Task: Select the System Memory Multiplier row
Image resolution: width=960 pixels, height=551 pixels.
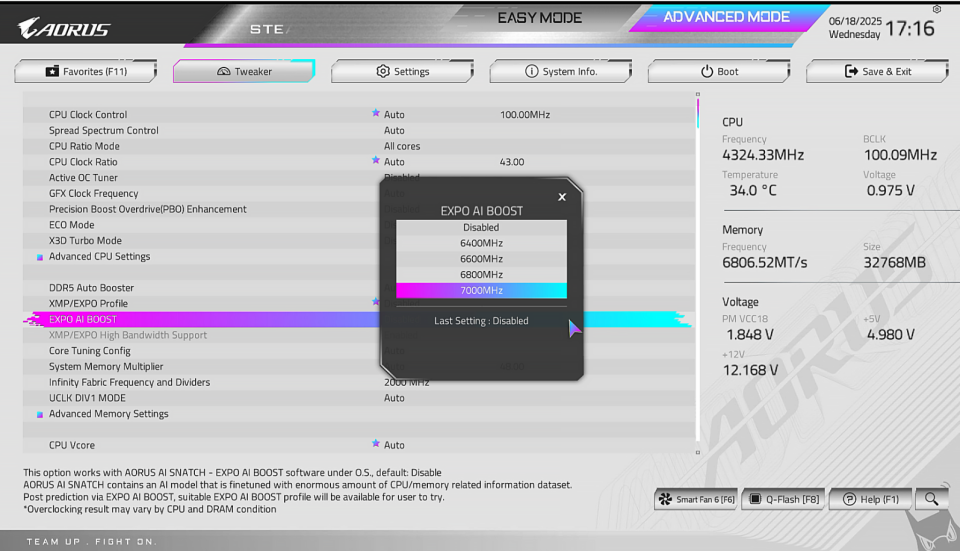Action: click(359, 367)
